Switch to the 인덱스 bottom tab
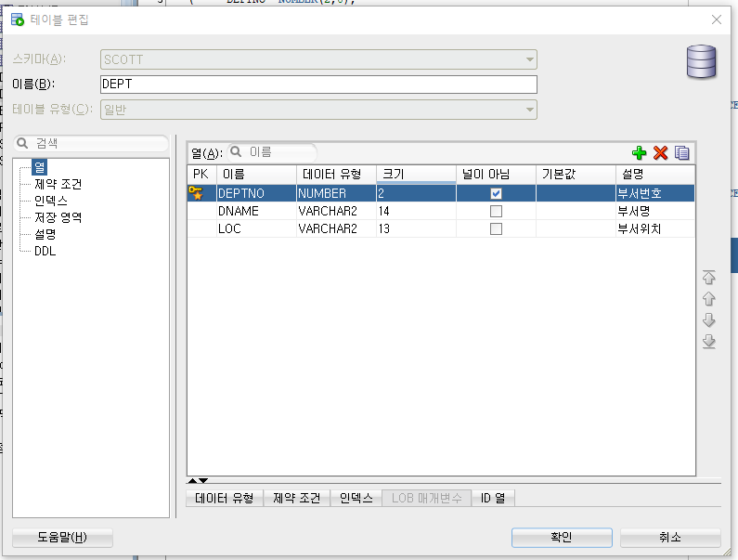Image resolution: width=738 pixels, height=560 pixels. coord(356,498)
